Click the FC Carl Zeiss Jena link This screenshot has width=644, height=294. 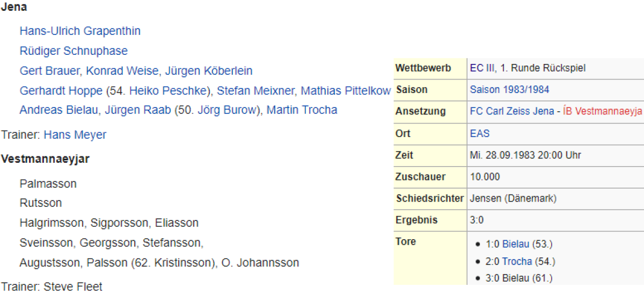pos(512,112)
